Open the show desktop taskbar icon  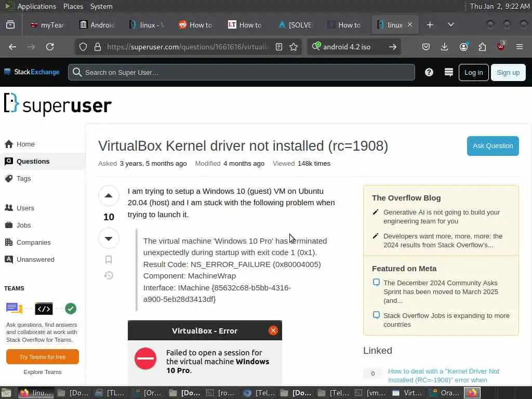point(6,393)
